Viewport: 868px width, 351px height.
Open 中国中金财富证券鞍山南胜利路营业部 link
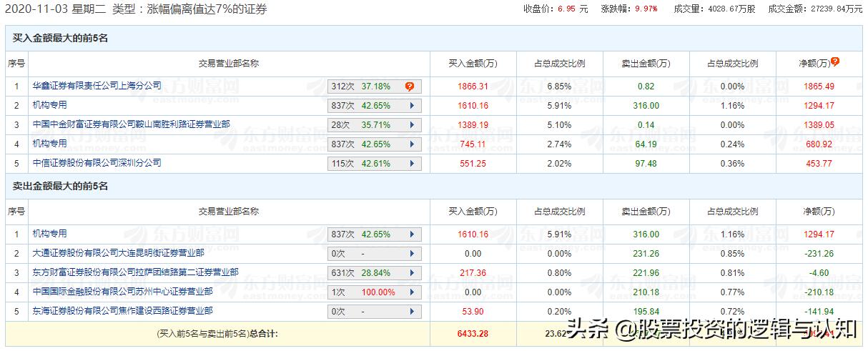[131, 124]
